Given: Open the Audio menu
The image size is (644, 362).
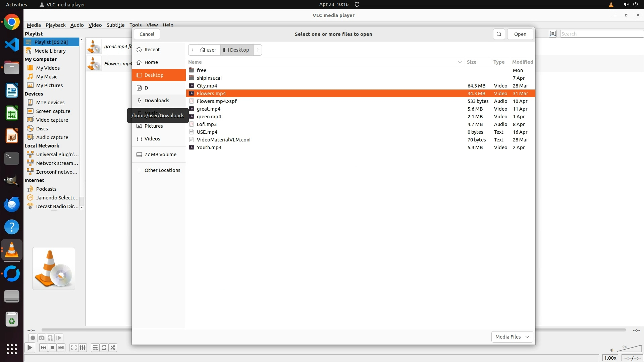Looking at the screenshot, I should (x=77, y=25).
